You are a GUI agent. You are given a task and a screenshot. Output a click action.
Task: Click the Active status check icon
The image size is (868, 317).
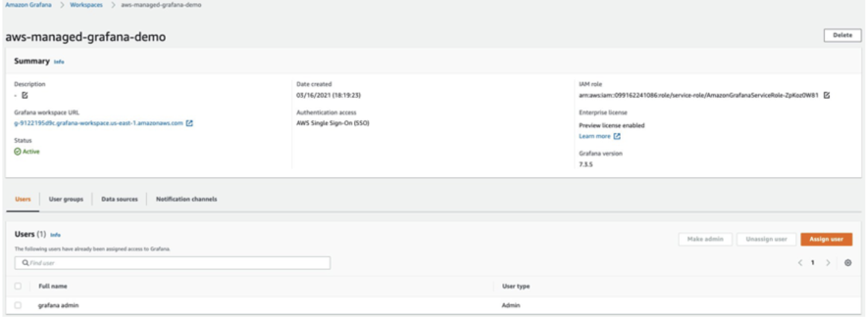point(17,152)
